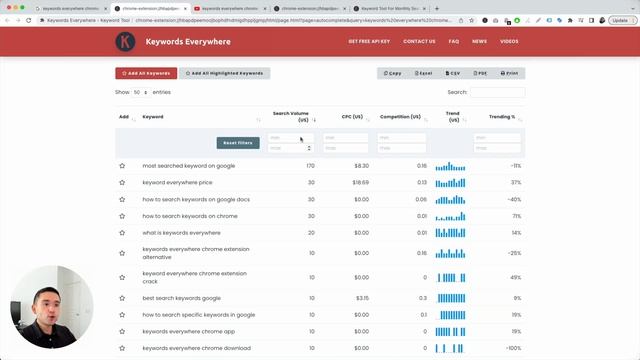Click Competition max filter field
This screenshot has width=640, height=360.
pyautogui.click(x=402, y=148)
